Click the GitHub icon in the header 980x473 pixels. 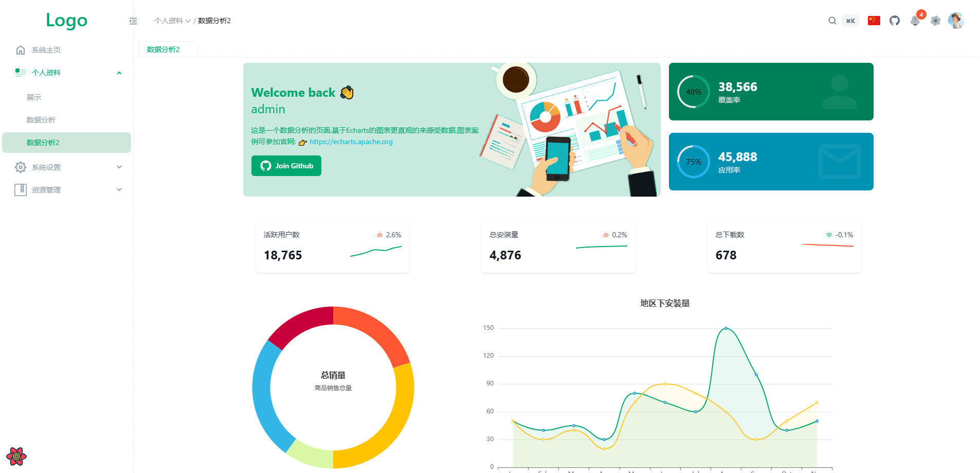[895, 21]
